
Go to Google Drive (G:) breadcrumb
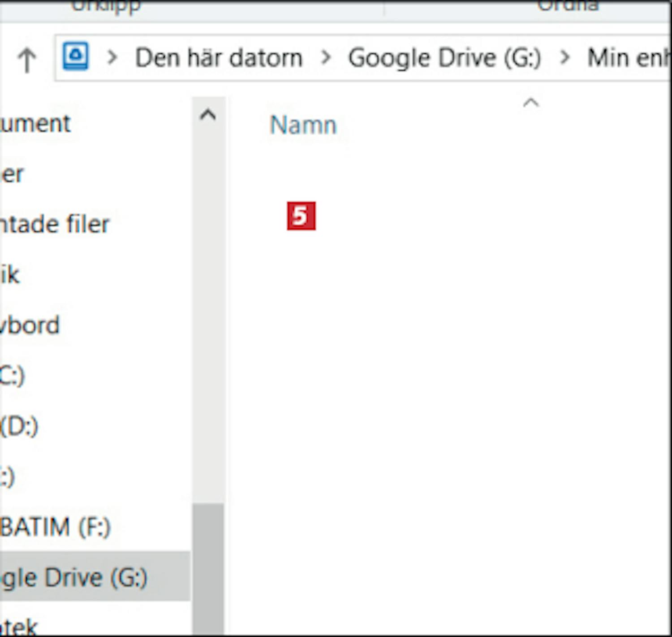point(444,58)
